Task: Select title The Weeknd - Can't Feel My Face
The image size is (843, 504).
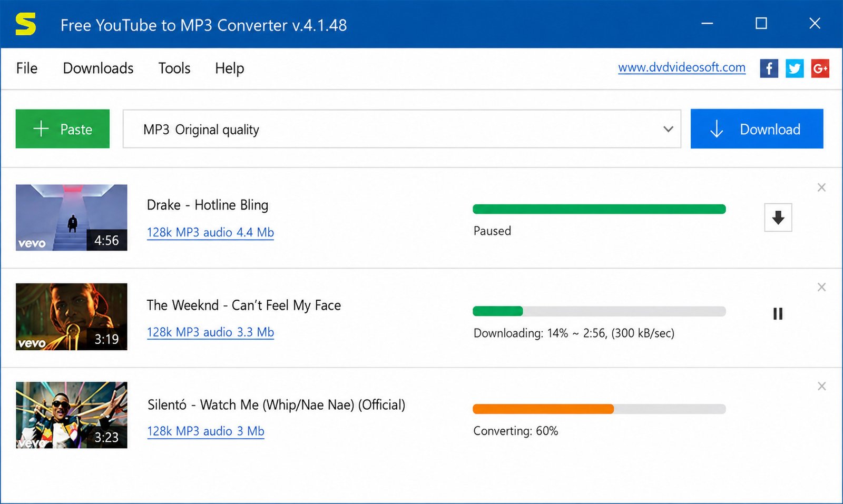Action: (244, 305)
